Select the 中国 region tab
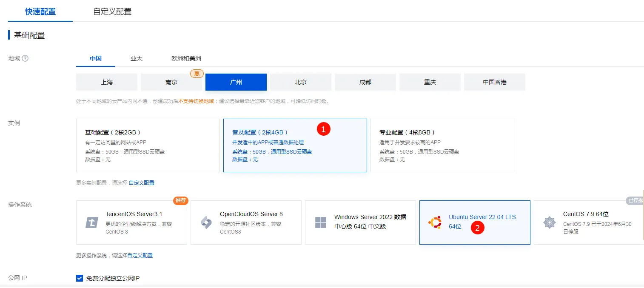644x288 pixels. pyautogui.click(x=96, y=58)
